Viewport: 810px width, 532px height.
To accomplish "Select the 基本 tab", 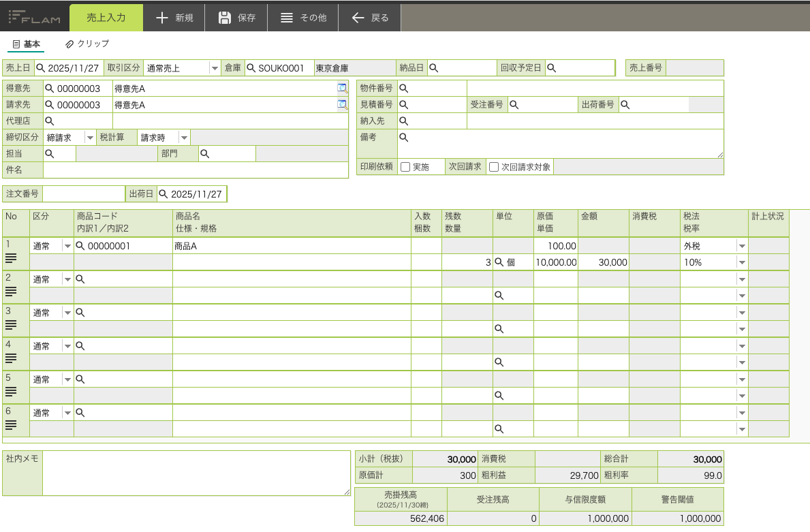I will tap(27, 44).
